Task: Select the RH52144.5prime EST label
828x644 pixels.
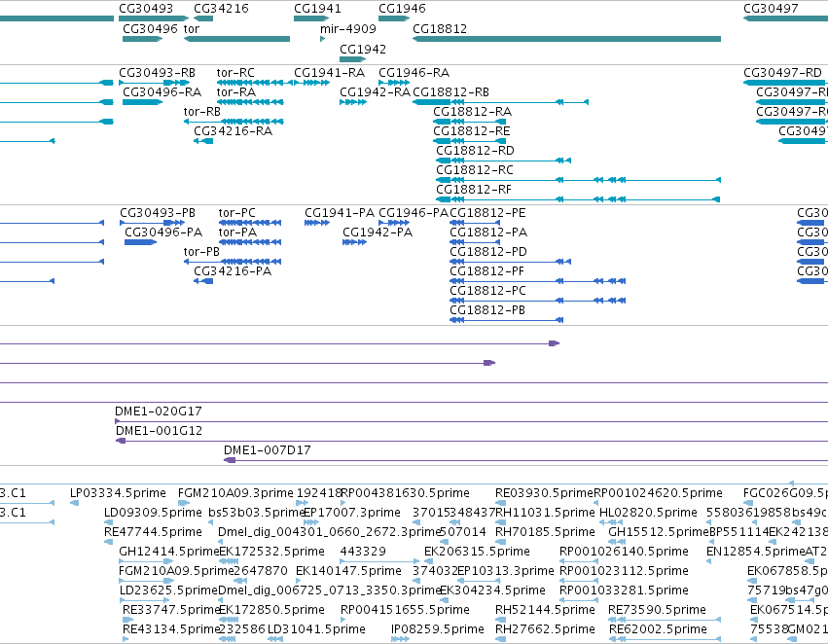Action: (545, 610)
